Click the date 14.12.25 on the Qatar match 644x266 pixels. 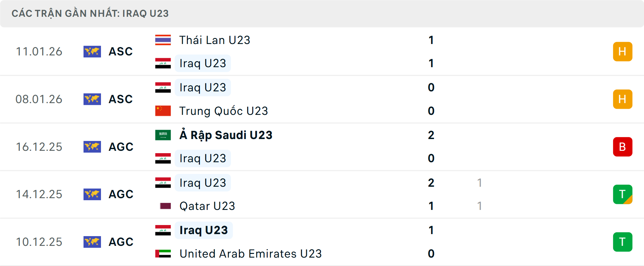point(39,194)
